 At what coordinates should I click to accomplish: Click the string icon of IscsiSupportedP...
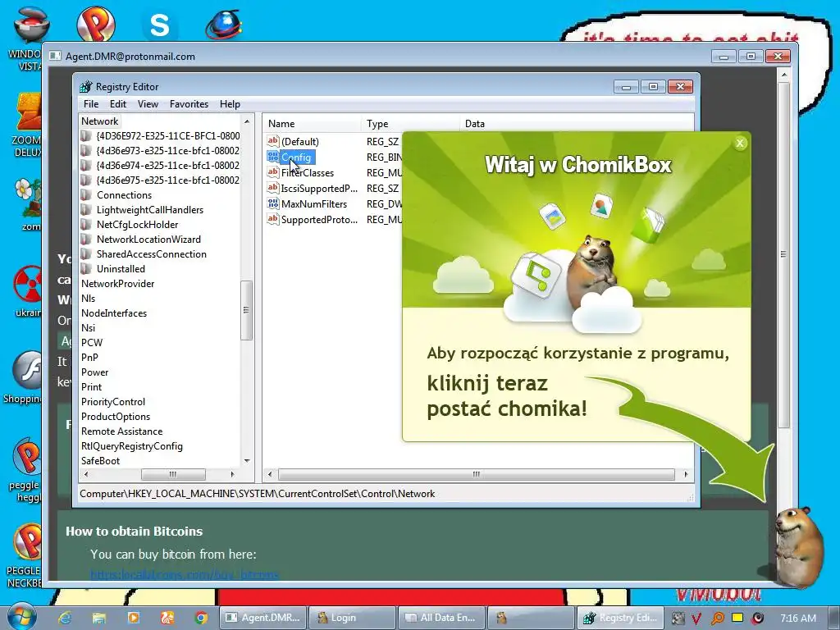[272, 188]
